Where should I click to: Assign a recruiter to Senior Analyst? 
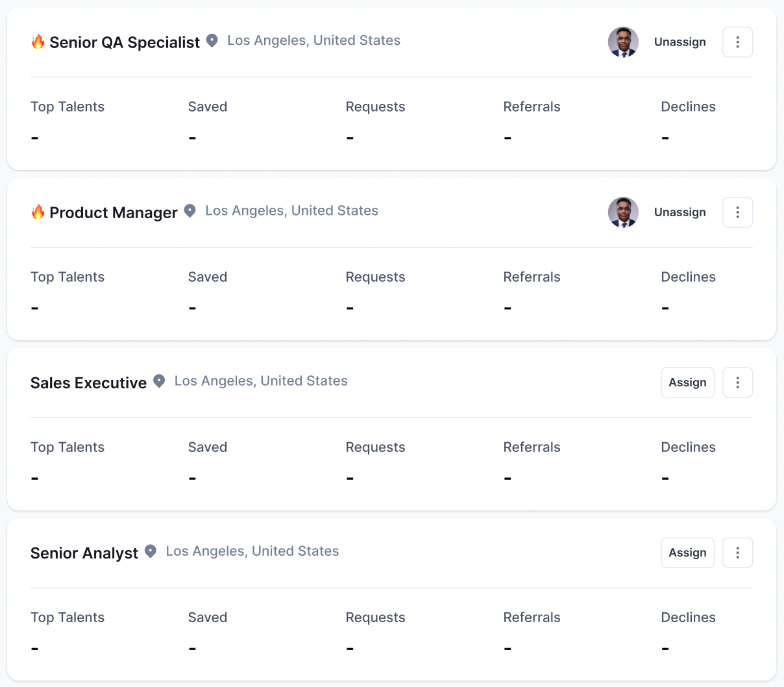point(687,553)
